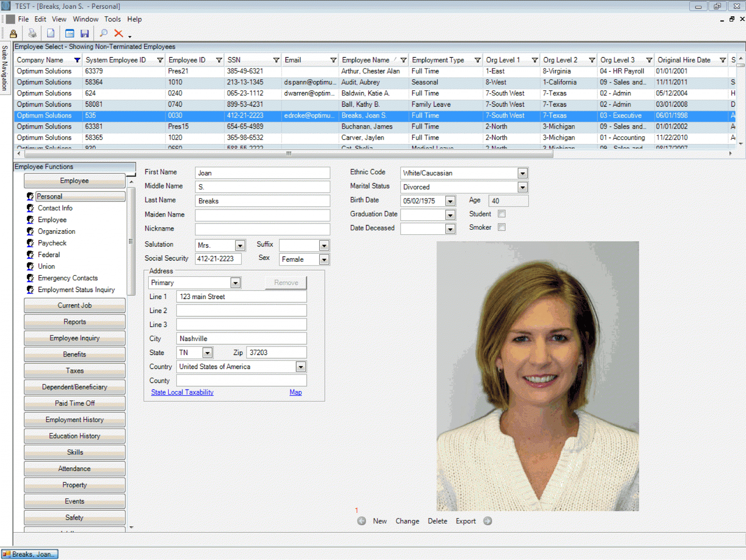The image size is (746, 560).
Task: Open Organization function in the tree
Action: pyautogui.click(x=56, y=232)
